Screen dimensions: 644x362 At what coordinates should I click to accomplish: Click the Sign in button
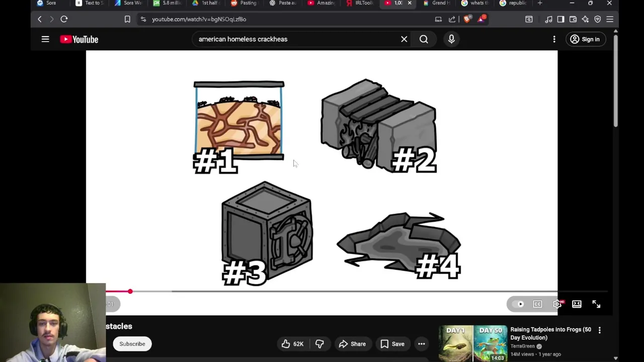(x=585, y=39)
